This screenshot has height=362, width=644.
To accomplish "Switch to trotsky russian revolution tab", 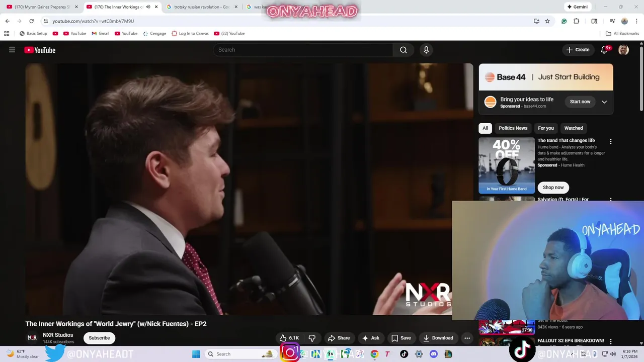I will 202,7.
